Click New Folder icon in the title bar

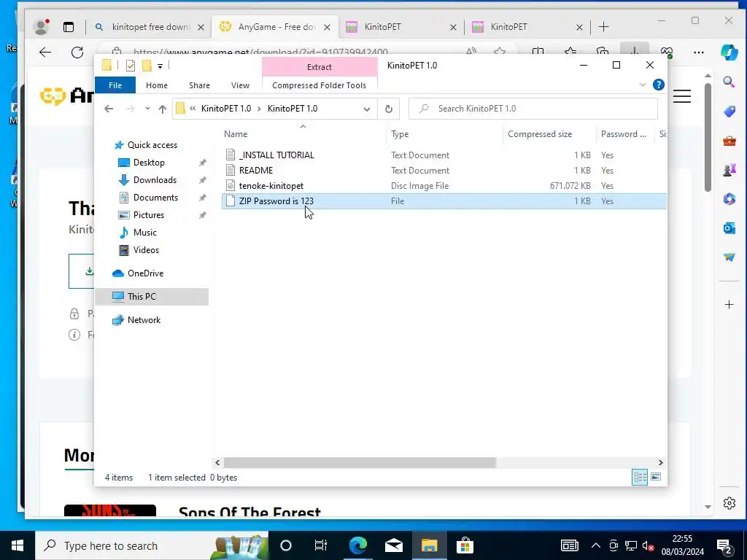[x=147, y=66]
